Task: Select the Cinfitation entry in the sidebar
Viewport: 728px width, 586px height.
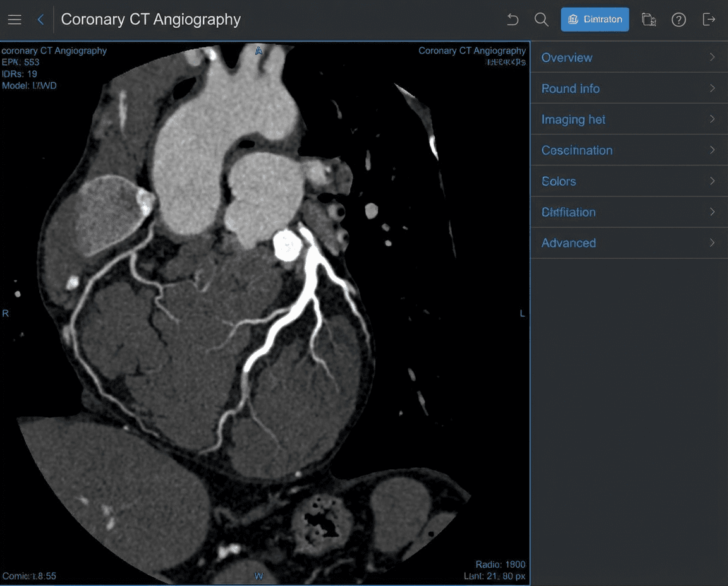Action: point(628,212)
